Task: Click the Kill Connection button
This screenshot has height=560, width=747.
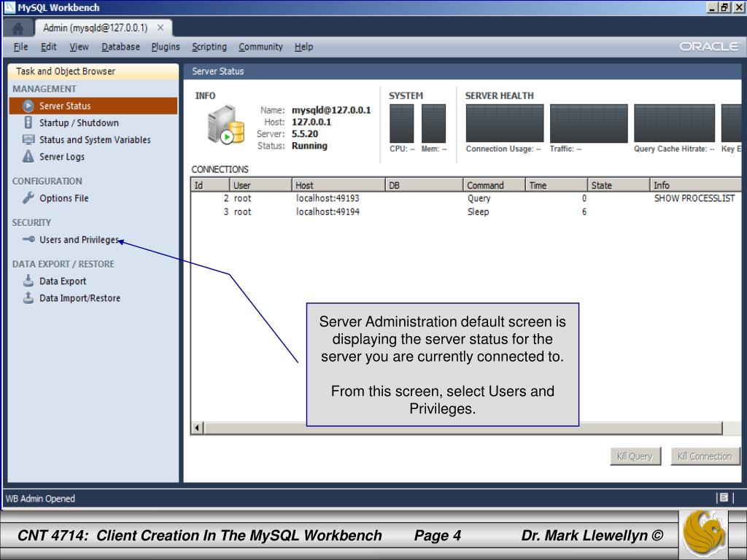Action: coord(705,456)
